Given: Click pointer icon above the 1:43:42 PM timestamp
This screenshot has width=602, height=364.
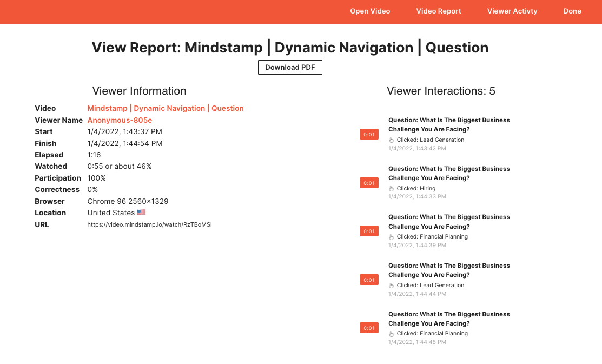Looking at the screenshot, I should pyautogui.click(x=392, y=140).
